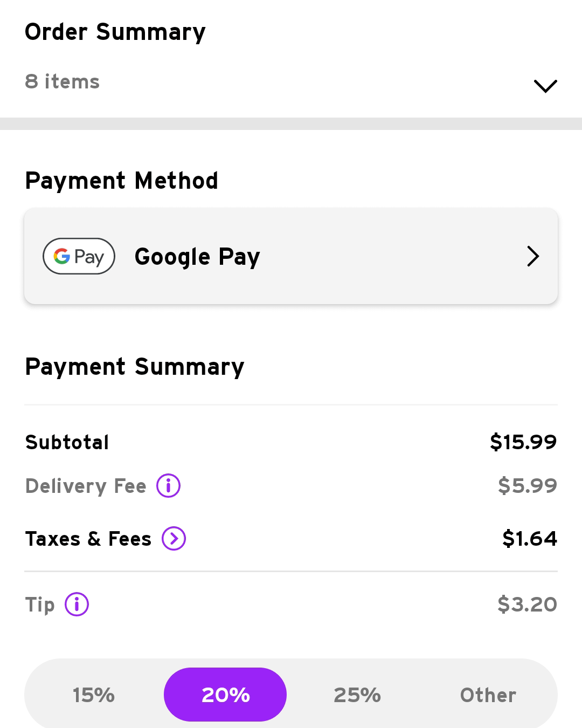Click the $15.99 subtotal amount
This screenshot has width=582, height=728.
tap(523, 442)
